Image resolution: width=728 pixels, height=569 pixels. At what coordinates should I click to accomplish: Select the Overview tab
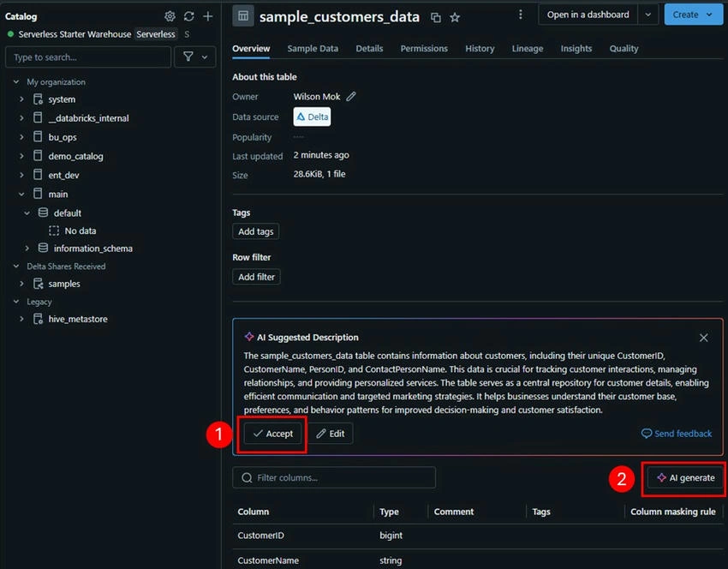[251, 48]
